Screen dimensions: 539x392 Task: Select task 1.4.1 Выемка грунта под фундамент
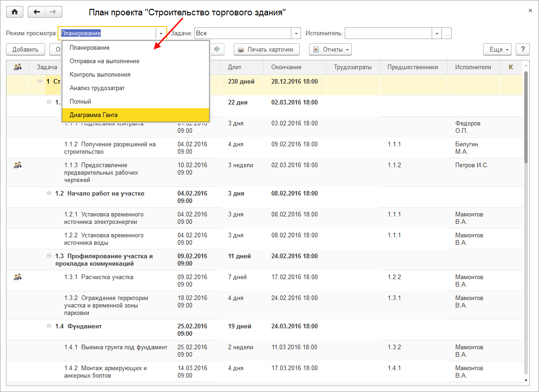(116, 347)
